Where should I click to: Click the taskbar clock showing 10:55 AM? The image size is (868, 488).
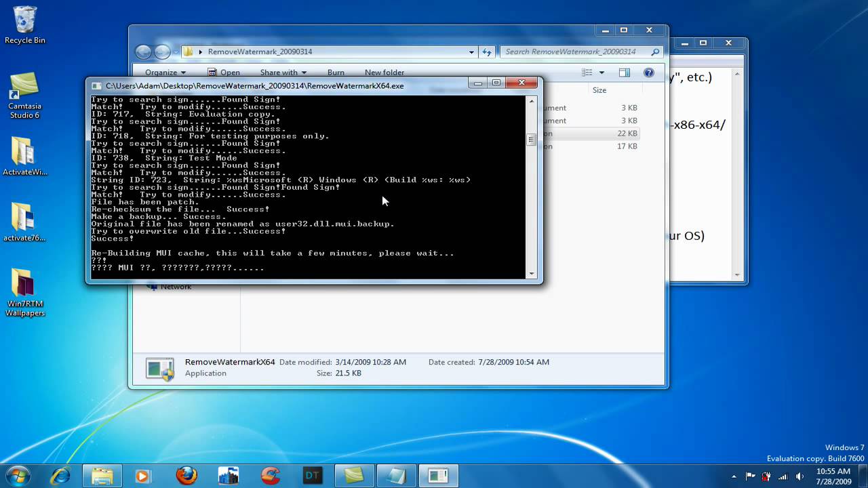click(x=833, y=476)
